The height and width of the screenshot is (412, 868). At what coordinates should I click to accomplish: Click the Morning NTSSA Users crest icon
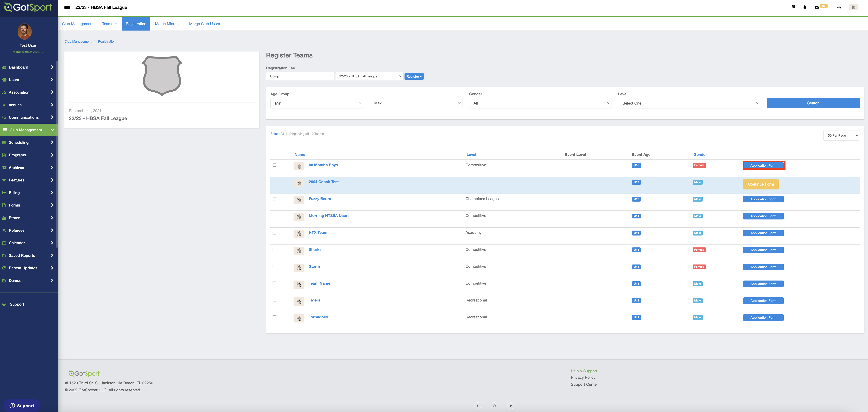[299, 217]
